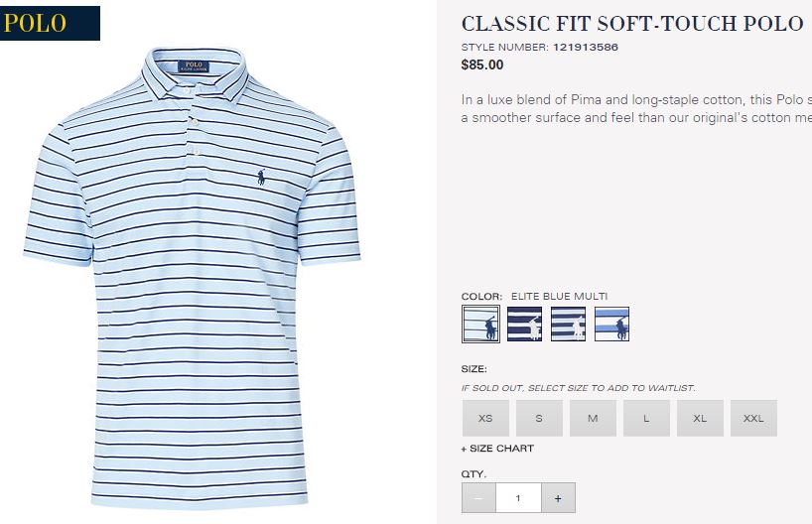Image resolution: width=812 pixels, height=524 pixels.
Task: Increase quantity with the plus button
Action: coord(558,498)
